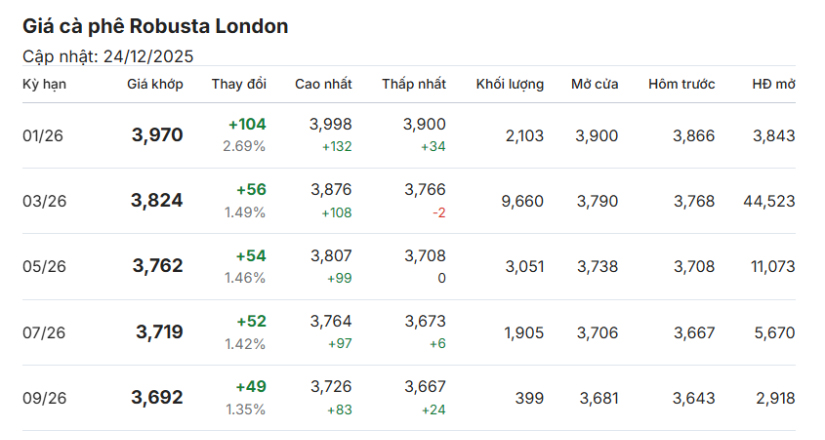
Task: Select the 'Thấp nhất' column header
Action: click(414, 84)
